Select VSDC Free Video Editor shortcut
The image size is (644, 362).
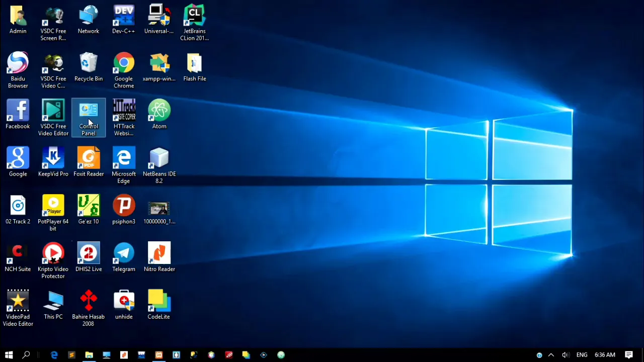pyautogui.click(x=53, y=118)
